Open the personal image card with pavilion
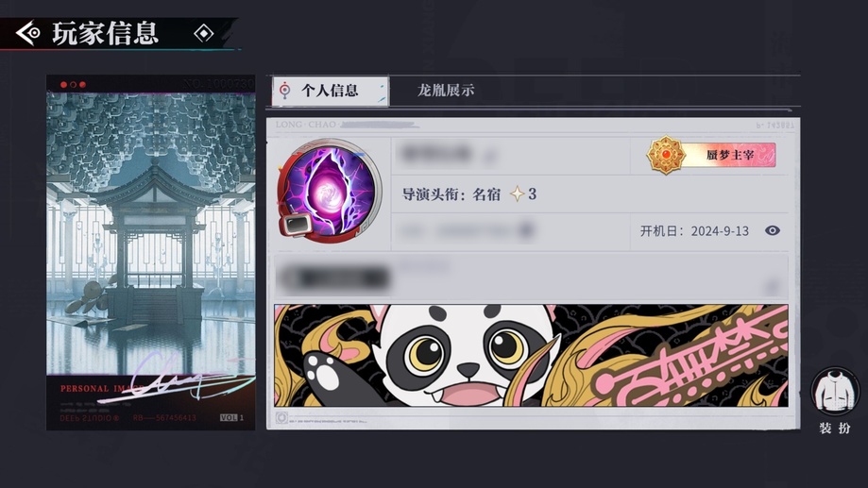The height and width of the screenshot is (488, 868). (150, 252)
